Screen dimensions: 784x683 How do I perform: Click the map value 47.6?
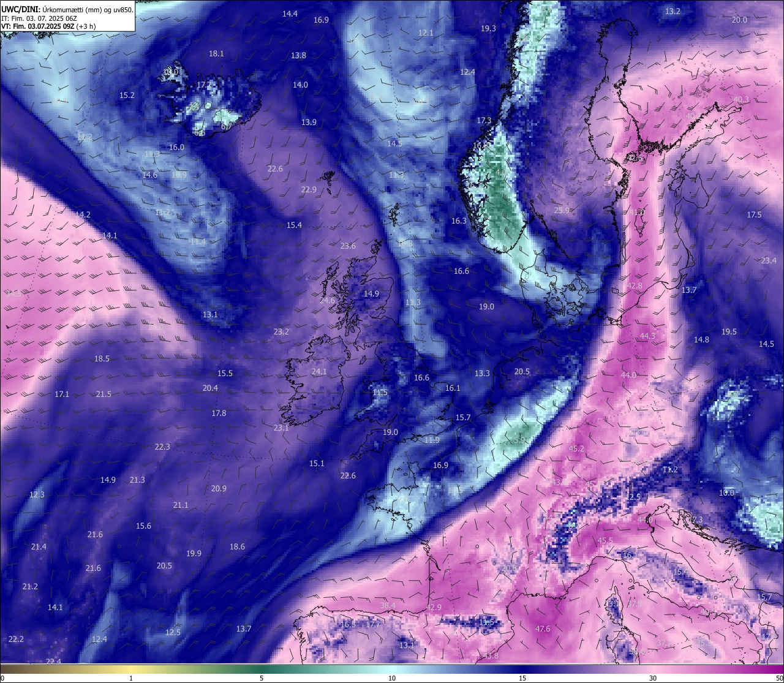543,628
